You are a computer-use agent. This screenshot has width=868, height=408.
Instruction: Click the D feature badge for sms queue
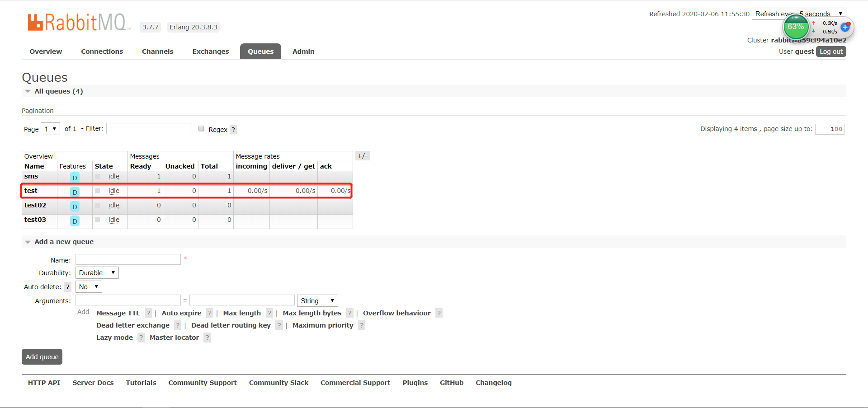pyautogui.click(x=75, y=178)
